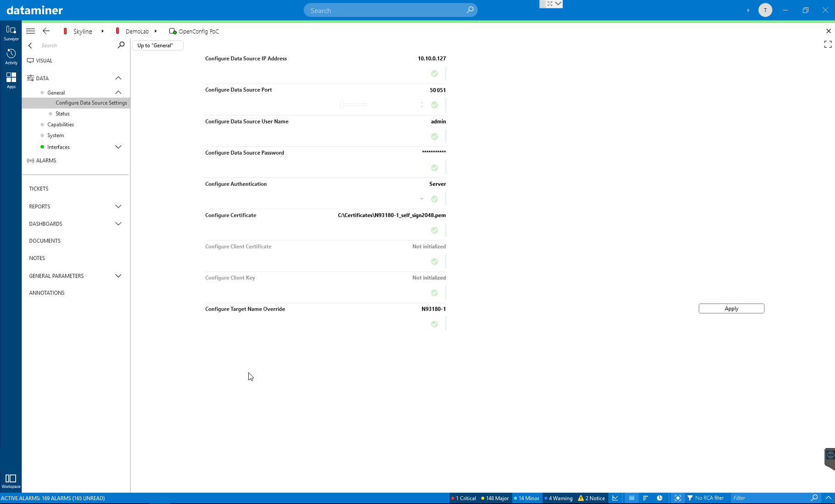Image resolution: width=835 pixels, height=504 pixels.
Task: Open the TICKETS page
Action: coord(39,188)
